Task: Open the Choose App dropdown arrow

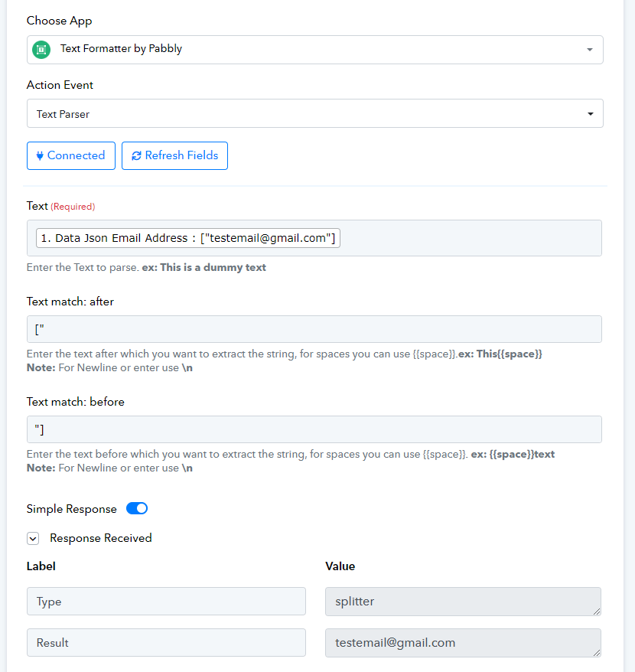Action: [590, 50]
